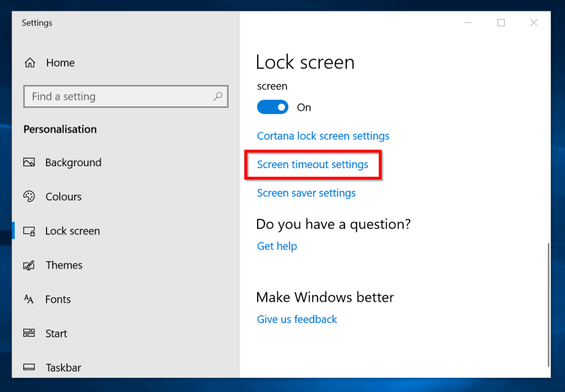Viewport: 565px width, 392px height.
Task: Select the Themes paintbrush icon
Action: click(x=30, y=265)
